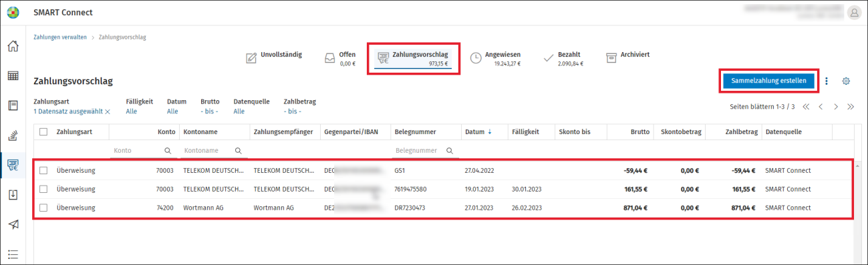
Task: Tick the checkbox for Wortmann AG row
Action: [x=43, y=208]
